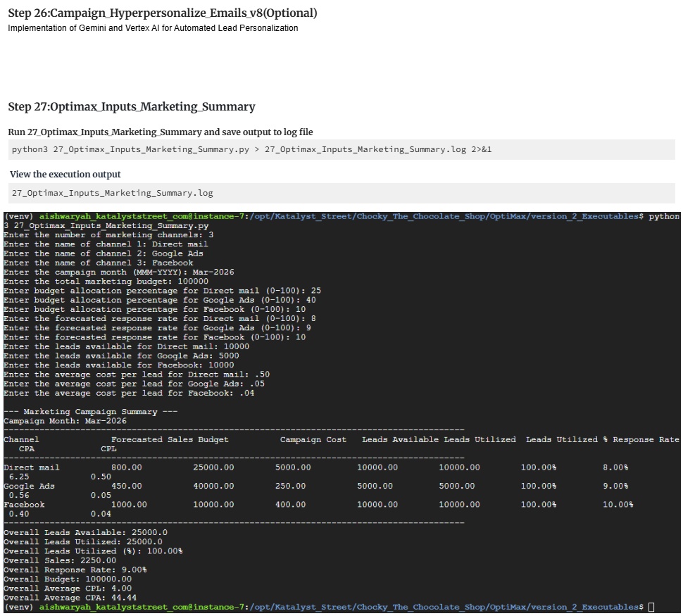Click the Gemini and Vertex AI description line
This screenshot has width=683, height=616.
click(153, 28)
